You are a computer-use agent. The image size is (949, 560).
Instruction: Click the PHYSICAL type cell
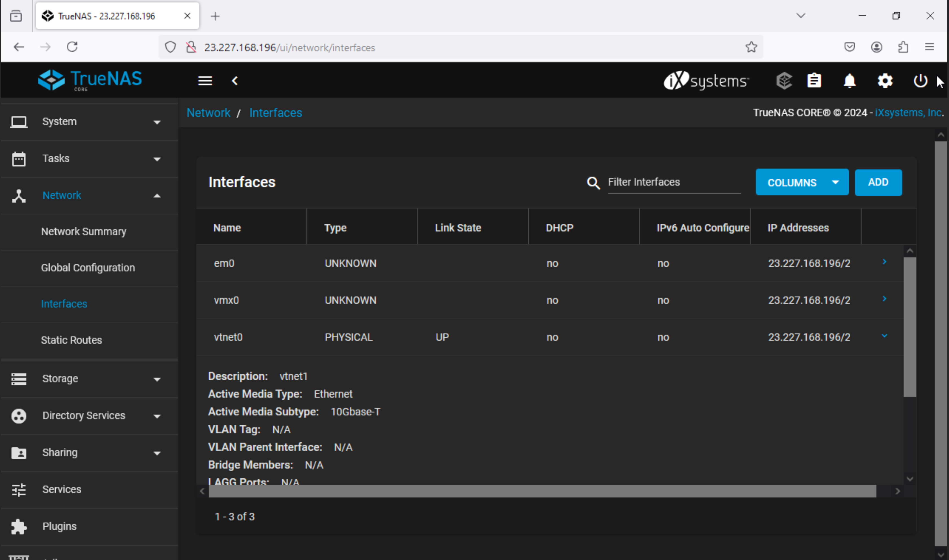pos(349,337)
